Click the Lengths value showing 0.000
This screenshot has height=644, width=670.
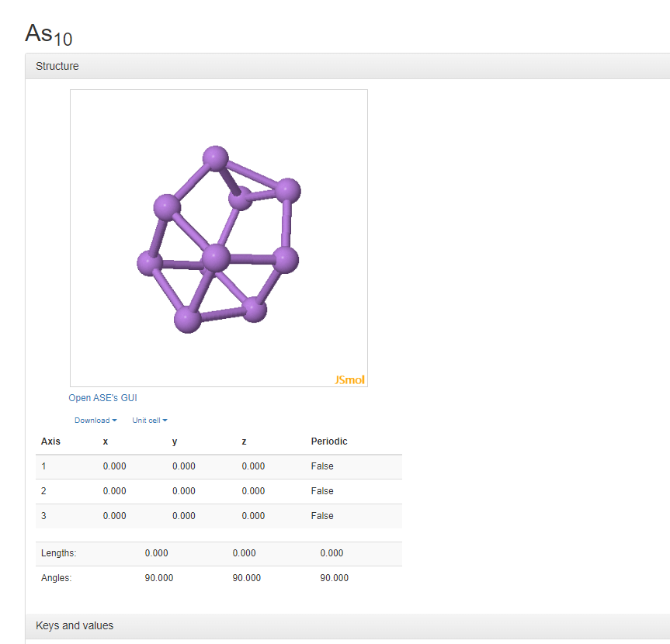tap(156, 553)
